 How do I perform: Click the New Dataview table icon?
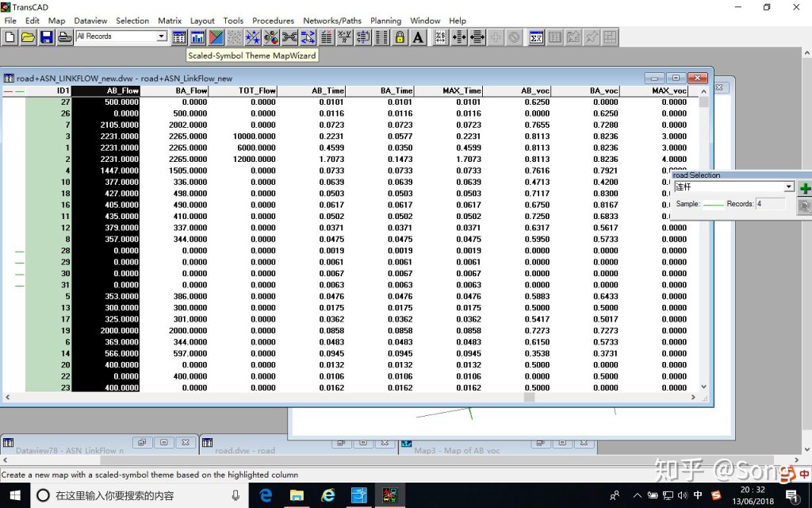pos(179,37)
